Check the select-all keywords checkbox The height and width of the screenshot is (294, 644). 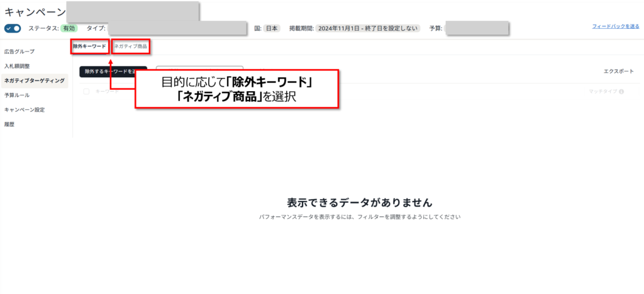86,92
